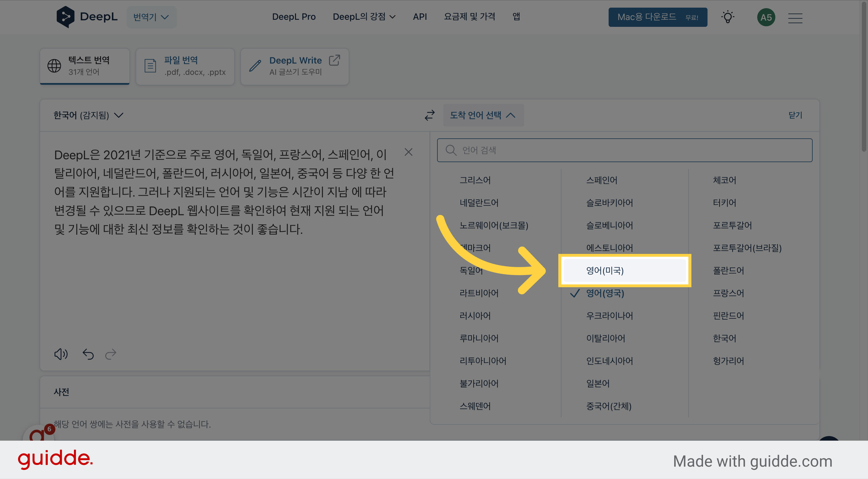This screenshot has height=479, width=868.
Task: Open the 번역기 dropdown
Action: [151, 17]
